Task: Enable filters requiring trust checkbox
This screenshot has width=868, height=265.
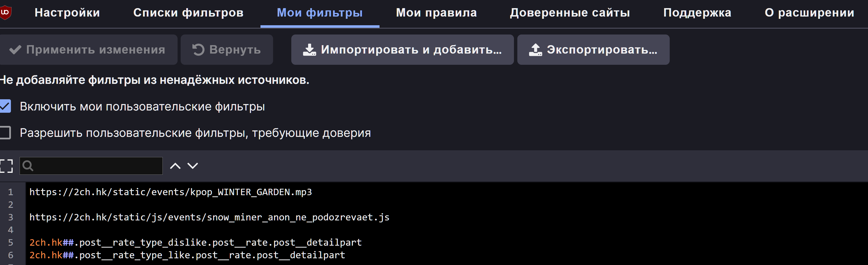Action: tap(5, 132)
